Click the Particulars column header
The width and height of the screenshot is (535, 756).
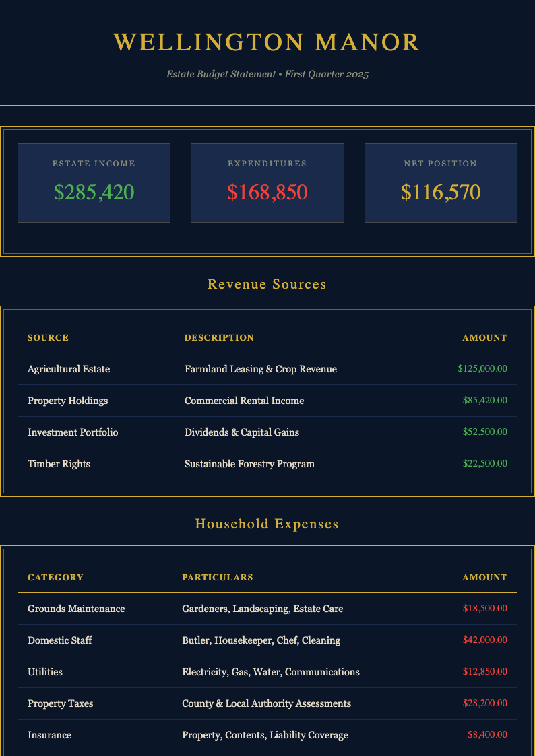click(x=218, y=577)
